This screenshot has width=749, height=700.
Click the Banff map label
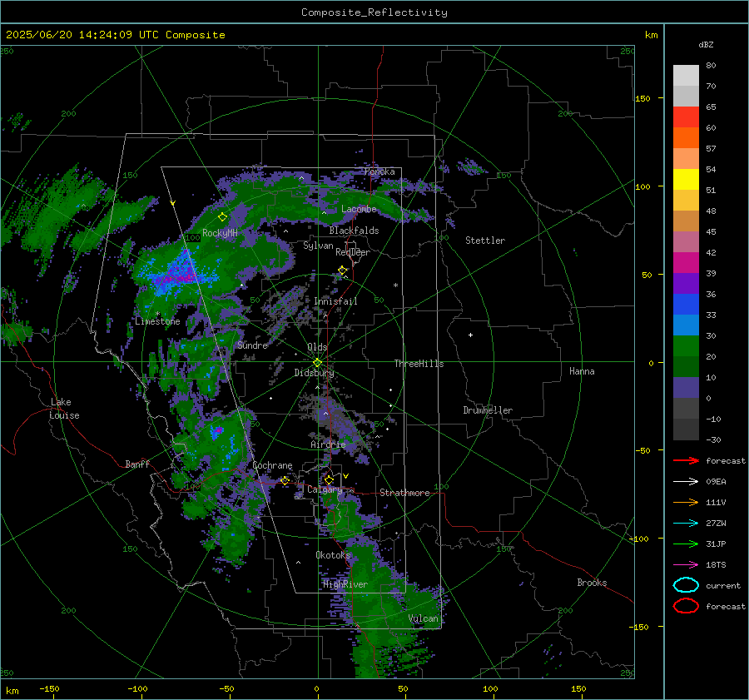(x=137, y=464)
